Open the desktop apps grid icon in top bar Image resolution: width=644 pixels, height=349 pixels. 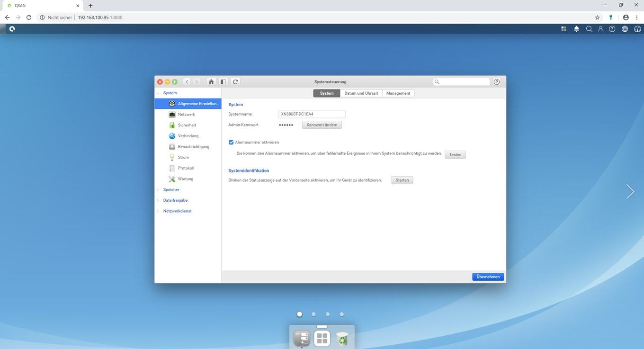[564, 29]
